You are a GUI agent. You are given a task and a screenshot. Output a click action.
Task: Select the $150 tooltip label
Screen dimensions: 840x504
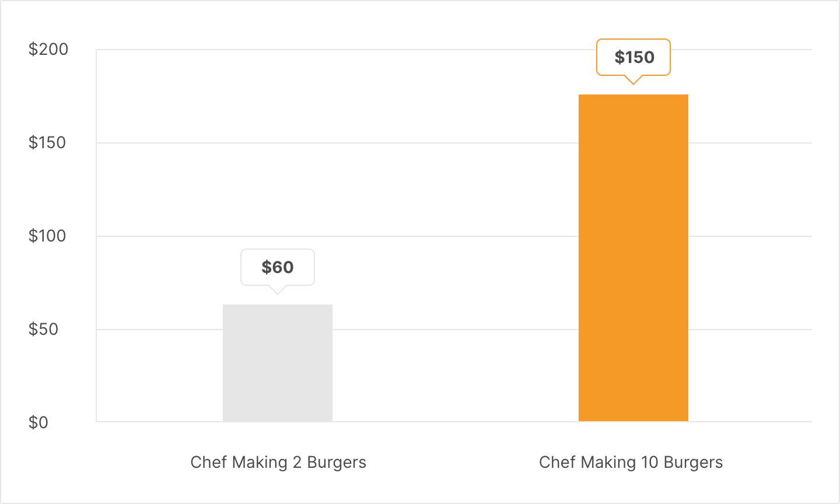click(634, 57)
